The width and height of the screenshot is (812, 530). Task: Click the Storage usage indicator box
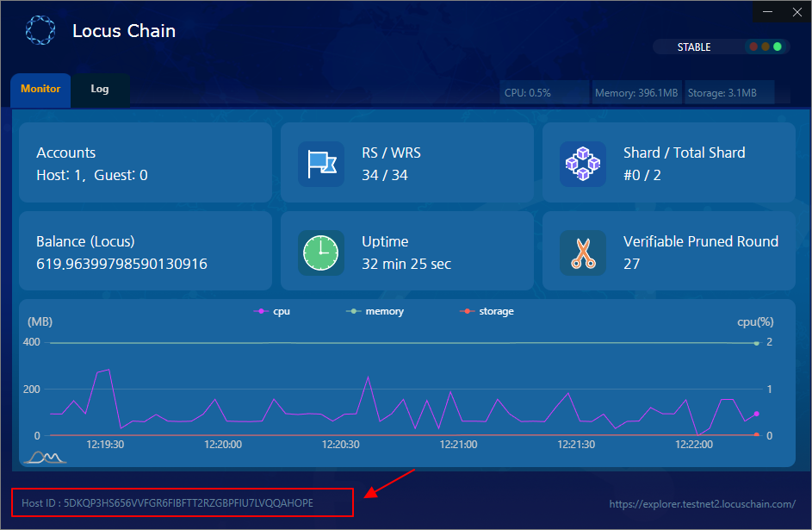tap(728, 93)
